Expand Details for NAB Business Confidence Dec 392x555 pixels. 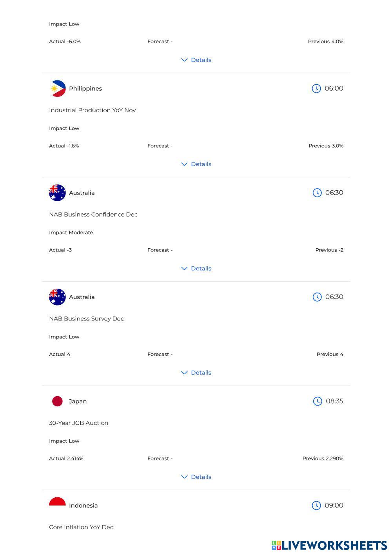[x=196, y=269]
